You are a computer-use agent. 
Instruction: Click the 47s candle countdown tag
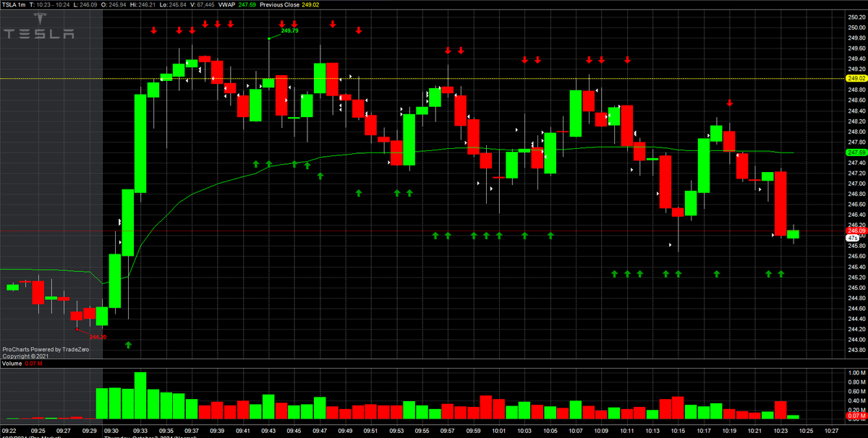coord(852,237)
